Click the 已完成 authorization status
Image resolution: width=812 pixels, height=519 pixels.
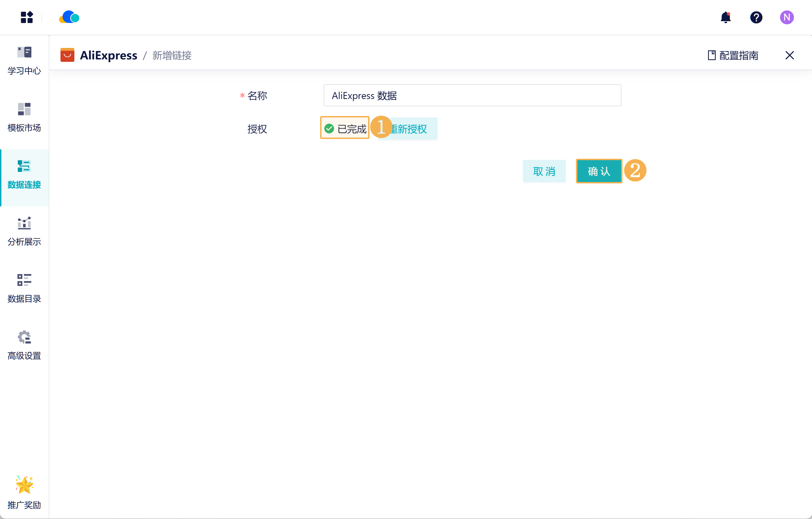coord(345,129)
